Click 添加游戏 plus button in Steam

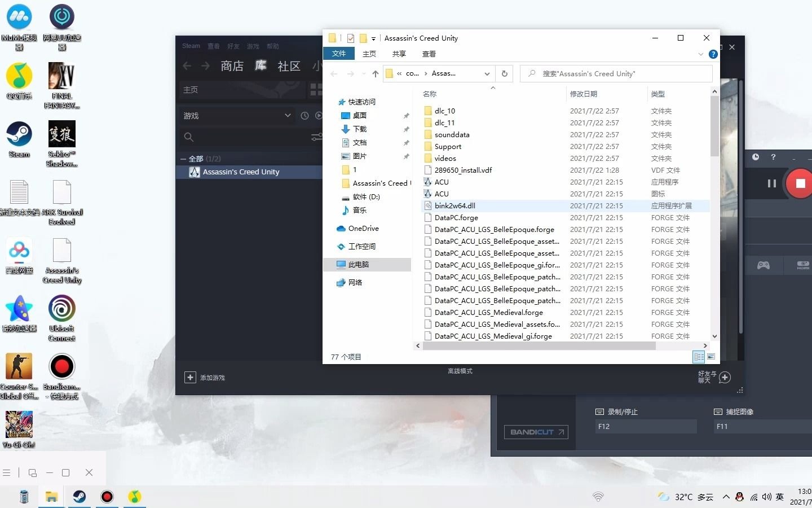(x=190, y=378)
